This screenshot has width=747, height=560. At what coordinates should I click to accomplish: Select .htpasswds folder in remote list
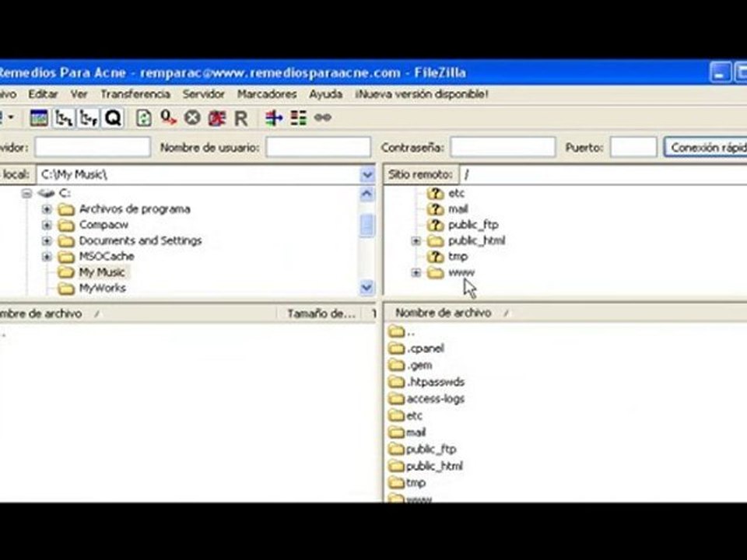[x=435, y=382]
